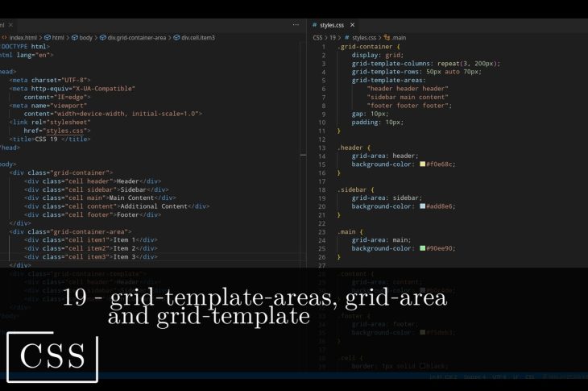The image size is (588, 391).
Task: Switch to the styles.css editor tab
Action: (x=331, y=25)
